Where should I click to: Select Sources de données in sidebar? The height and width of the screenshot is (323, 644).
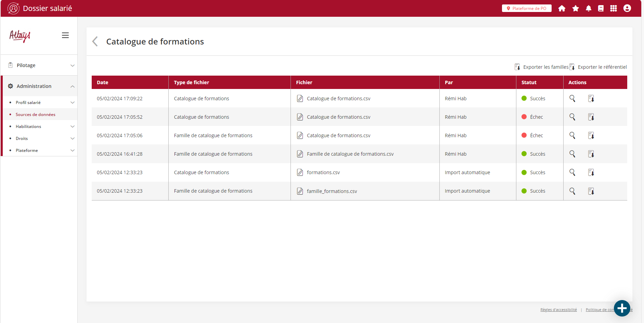point(35,115)
